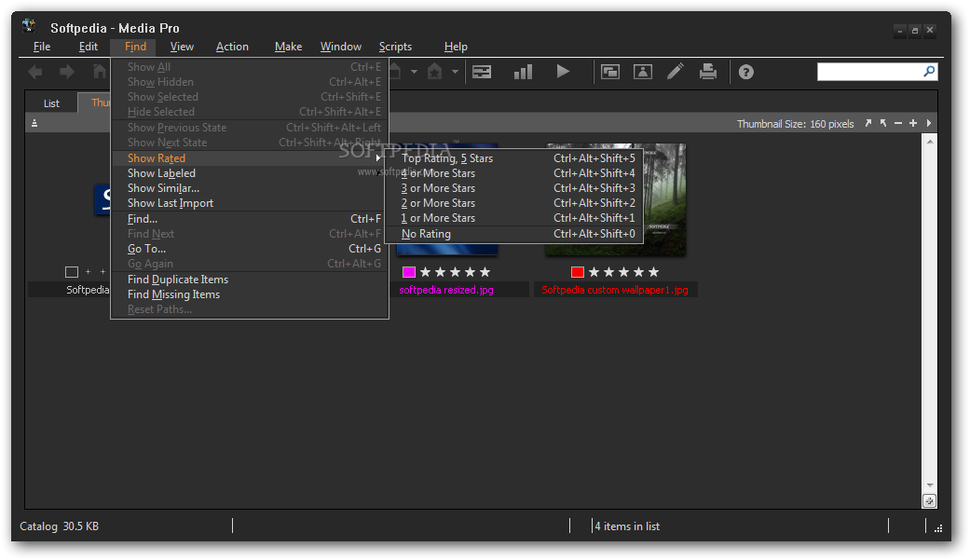Click the starred house favorites icon

click(435, 72)
